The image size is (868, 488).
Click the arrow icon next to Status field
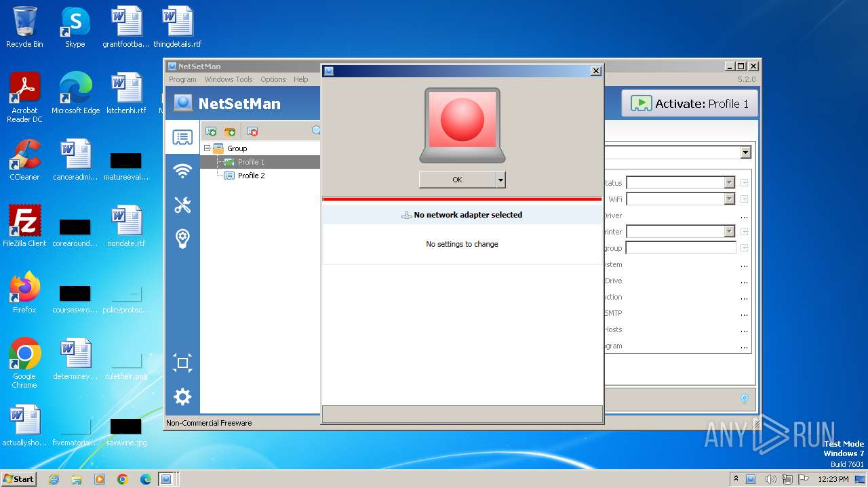click(744, 182)
